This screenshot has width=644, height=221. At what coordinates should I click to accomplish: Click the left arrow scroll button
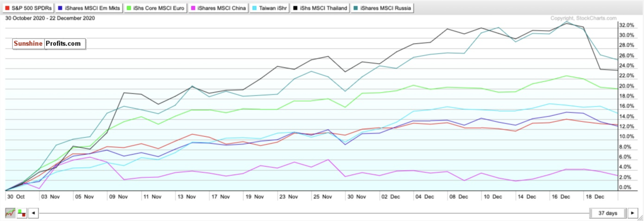coord(33,213)
